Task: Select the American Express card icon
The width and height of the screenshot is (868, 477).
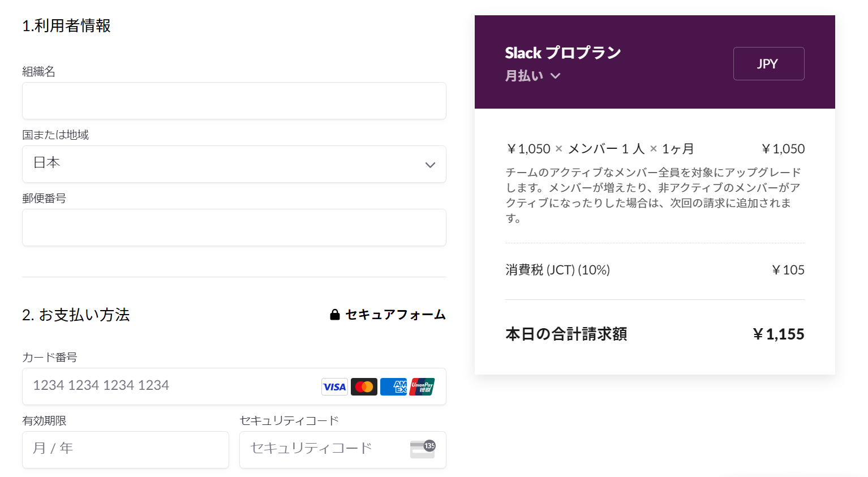Action: click(393, 386)
